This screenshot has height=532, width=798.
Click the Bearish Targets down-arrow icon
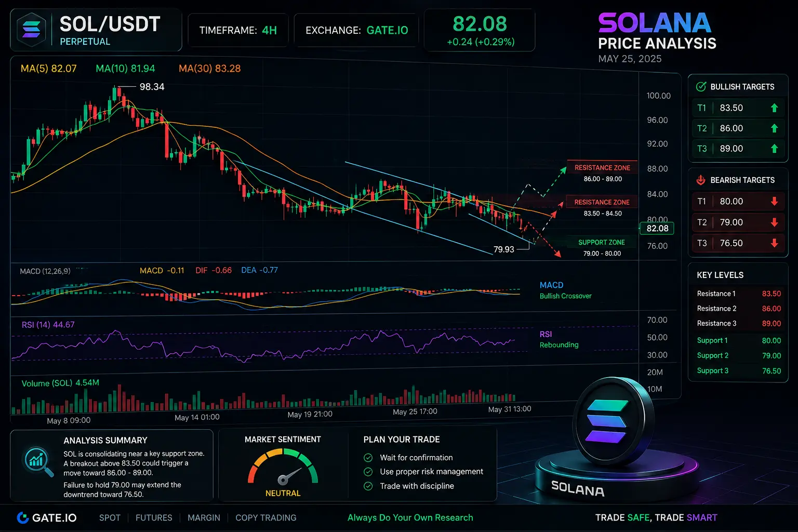coord(701,180)
